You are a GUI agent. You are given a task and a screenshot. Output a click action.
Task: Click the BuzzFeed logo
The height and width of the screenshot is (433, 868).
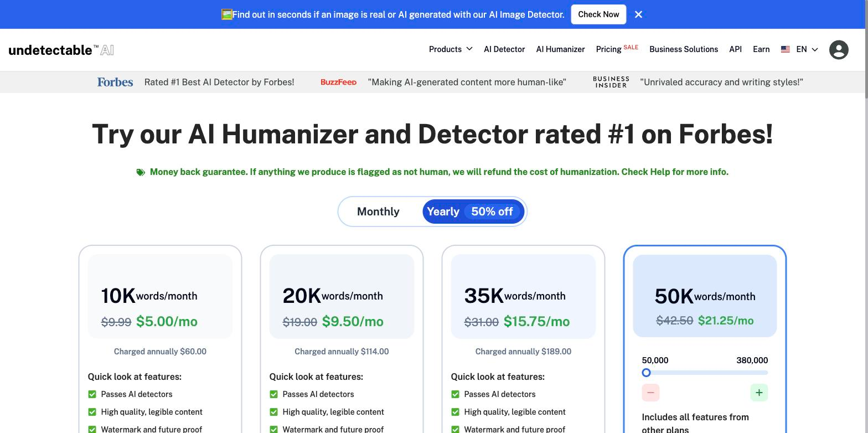[338, 82]
